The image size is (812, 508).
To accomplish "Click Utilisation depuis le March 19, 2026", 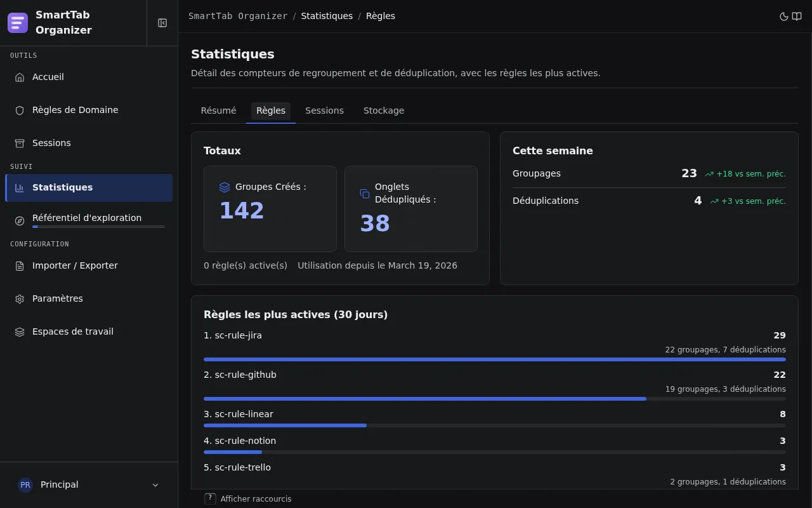I will 377,265.
